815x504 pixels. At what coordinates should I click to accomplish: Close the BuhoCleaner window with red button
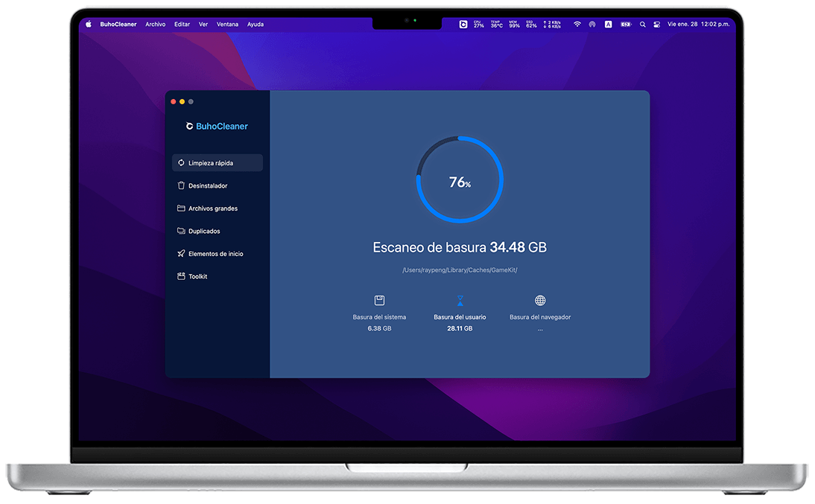click(x=173, y=102)
